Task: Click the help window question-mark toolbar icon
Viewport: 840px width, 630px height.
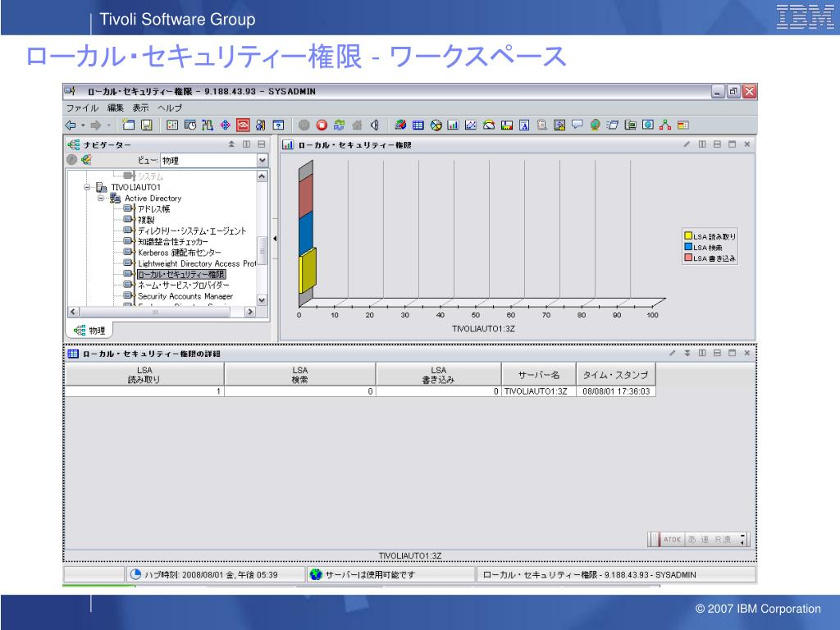Action: [279, 125]
